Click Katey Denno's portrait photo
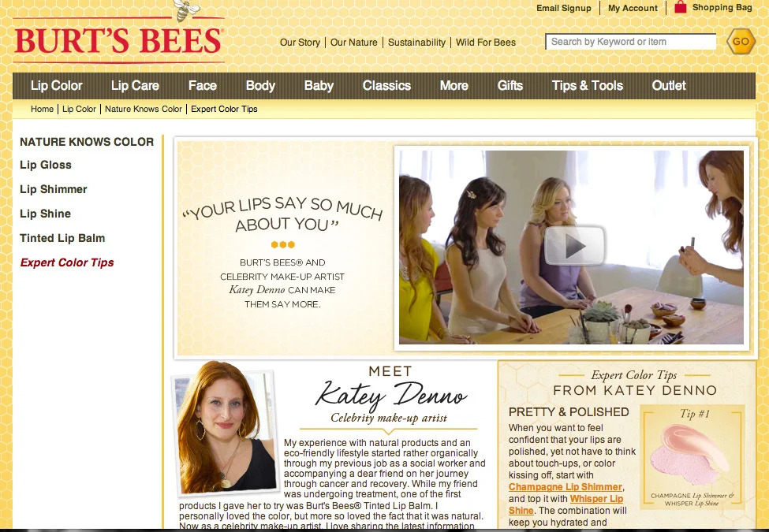769x532 pixels. pyautogui.click(x=226, y=429)
